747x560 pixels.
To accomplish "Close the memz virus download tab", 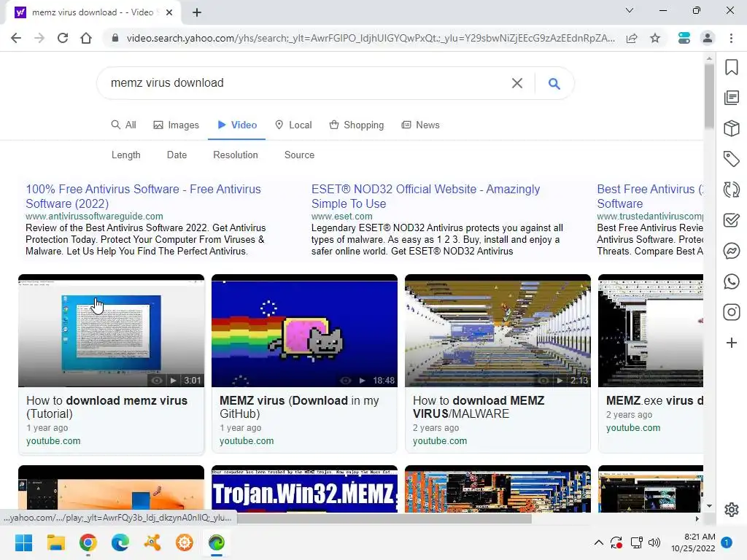I will coord(169,12).
